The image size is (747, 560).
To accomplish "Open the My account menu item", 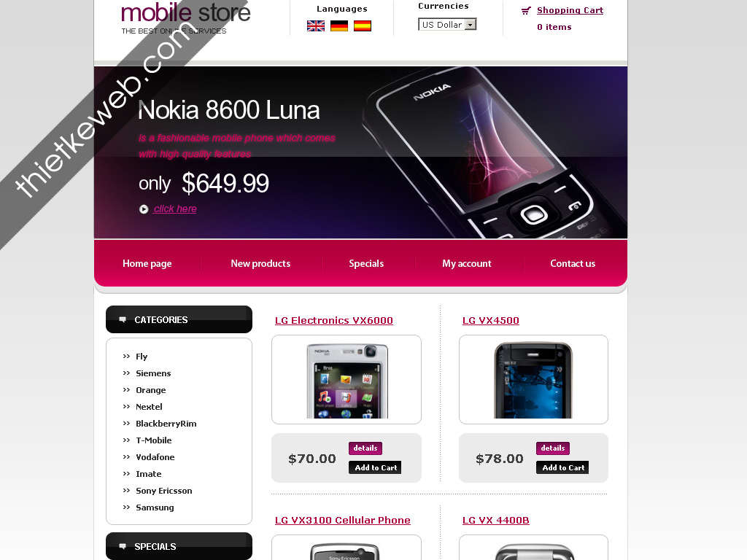I will pos(467,263).
